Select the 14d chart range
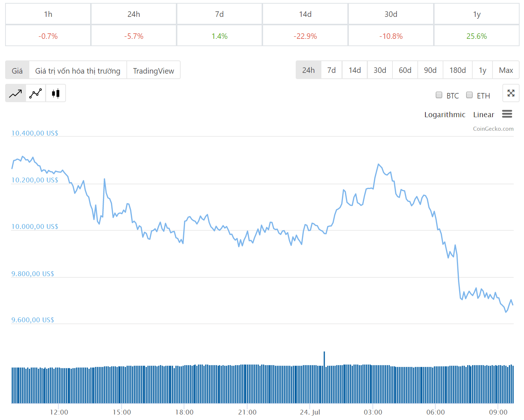 pos(355,70)
